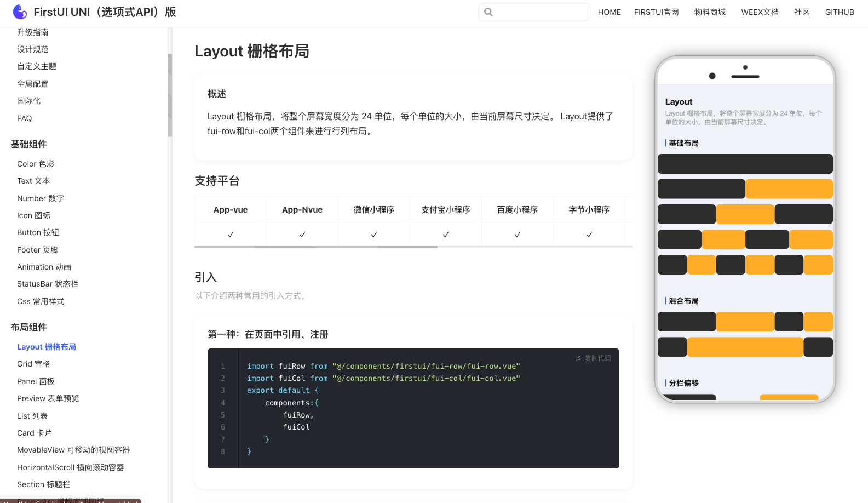The width and height of the screenshot is (868, 503).
Task: Focus the top search input field
Action: pyautogui.click(x=534, y=12)
